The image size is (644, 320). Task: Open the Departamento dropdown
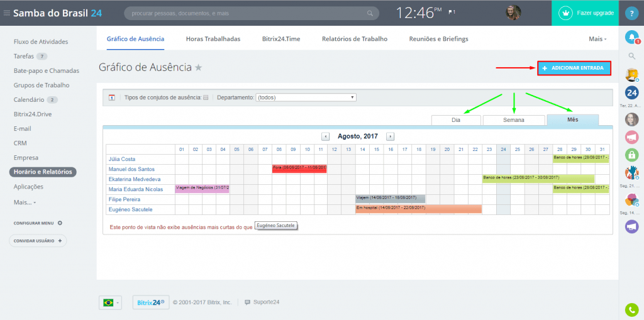click(x=306, y=97)
